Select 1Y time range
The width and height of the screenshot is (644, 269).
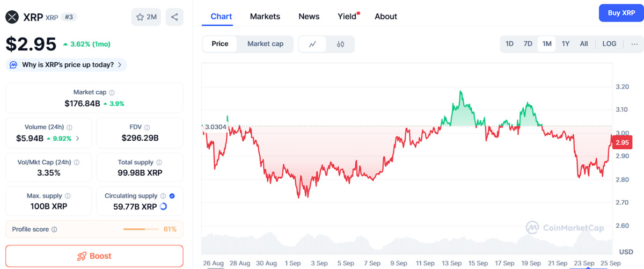coord(566,44)
